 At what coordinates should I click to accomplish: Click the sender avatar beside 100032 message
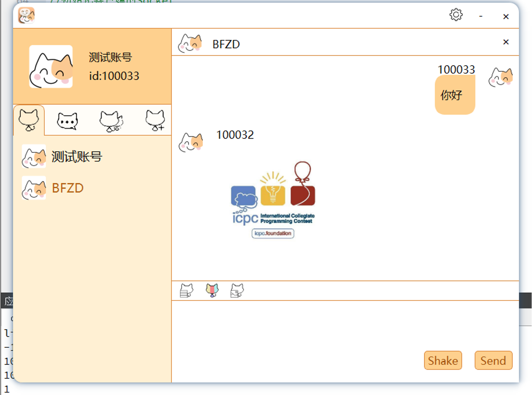[x=191, y=142]
